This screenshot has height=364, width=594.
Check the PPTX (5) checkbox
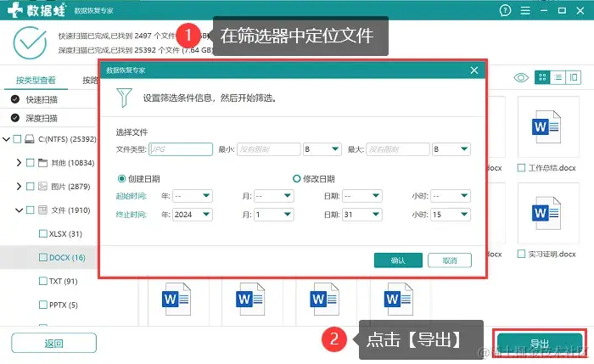pyautogui.click(x=43, y=305)
